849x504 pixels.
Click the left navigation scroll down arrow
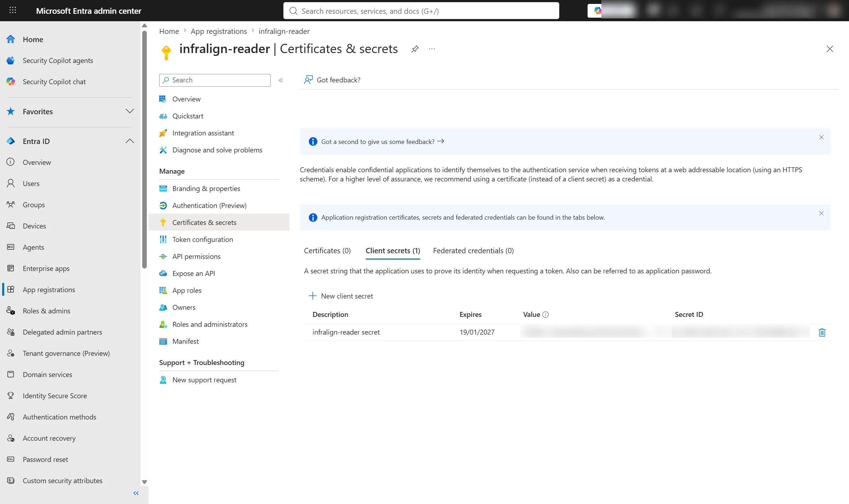(144, 482)
